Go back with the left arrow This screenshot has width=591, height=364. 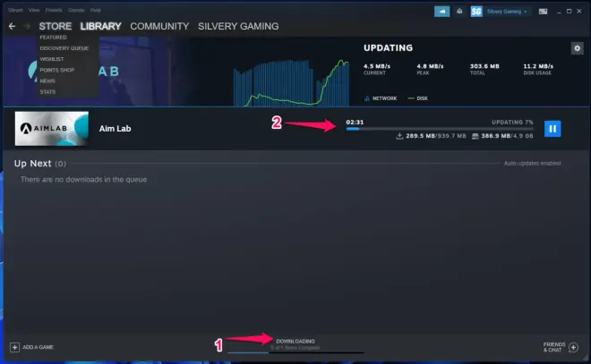click(12, 26)
